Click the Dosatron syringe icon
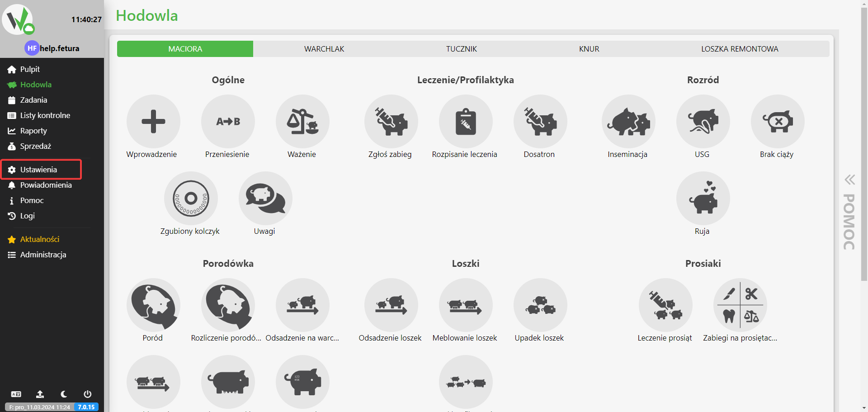Viewport: 868px width, 412px height. pos(540,122)
